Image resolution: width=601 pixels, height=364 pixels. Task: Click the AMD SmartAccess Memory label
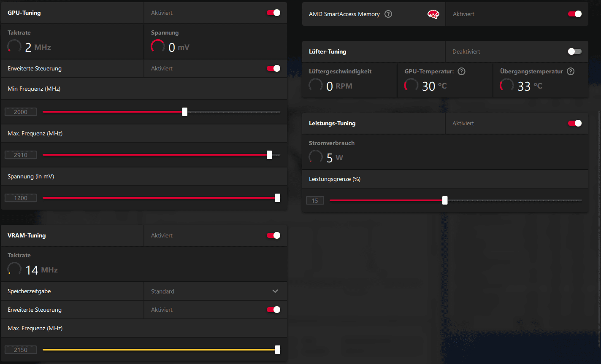coord(344,14)
